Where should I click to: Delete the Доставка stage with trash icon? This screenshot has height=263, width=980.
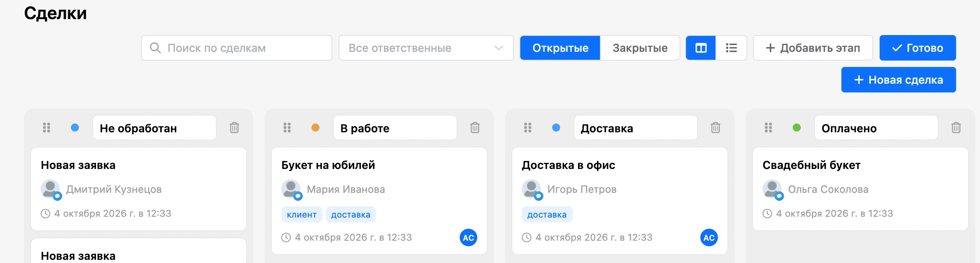[715, 128]
